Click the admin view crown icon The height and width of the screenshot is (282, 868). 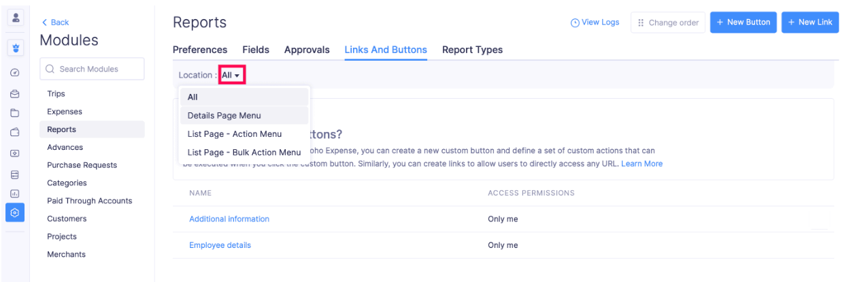click(15, 50)
